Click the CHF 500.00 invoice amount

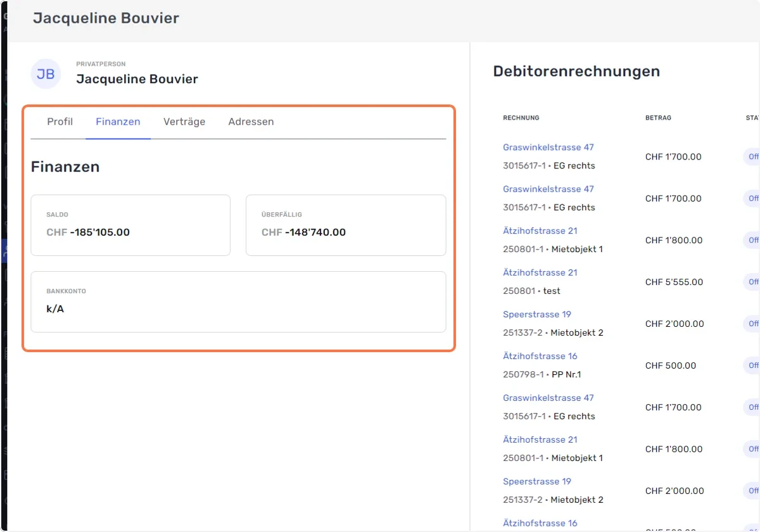pos(671,365)
